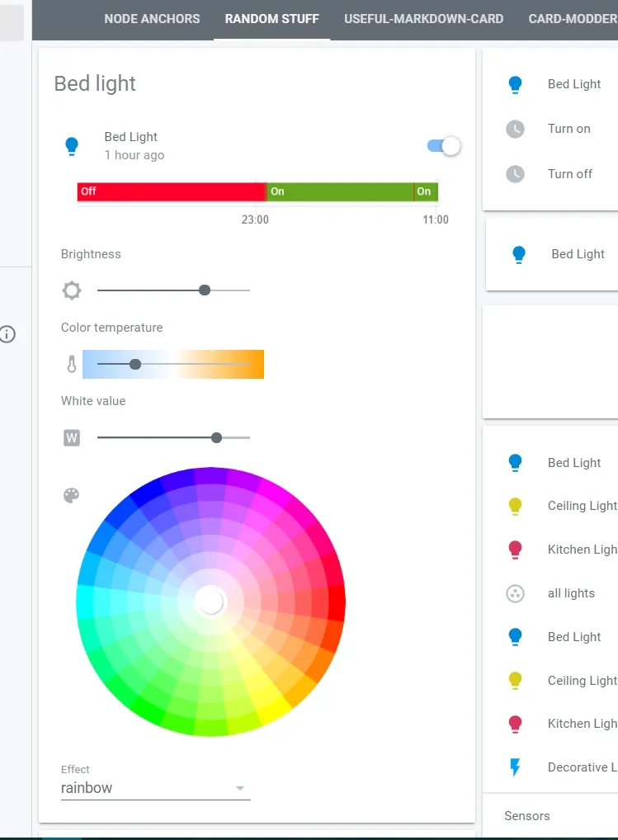Click the 23:00 time label
The height and width of the screenshot is (840, 618).
(255, 219)
